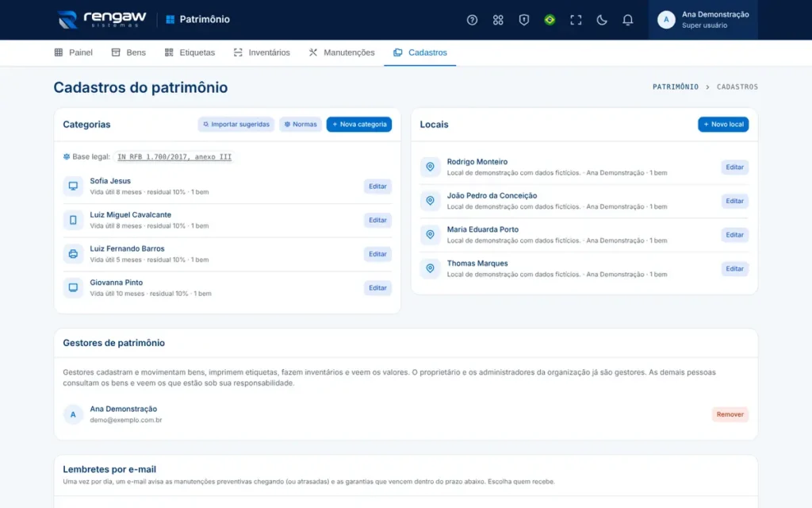Click the Base legal gear icon
The image size is (812, 508).
[67, 156]
